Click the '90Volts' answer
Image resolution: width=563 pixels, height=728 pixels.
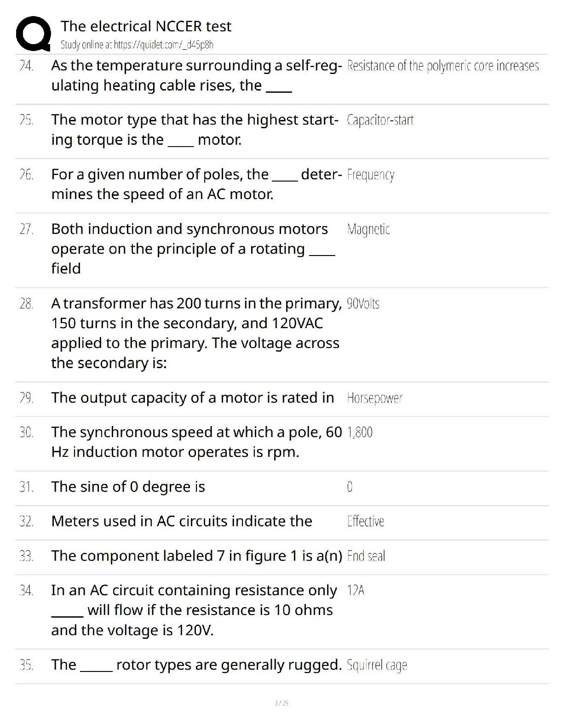(363, 304)
